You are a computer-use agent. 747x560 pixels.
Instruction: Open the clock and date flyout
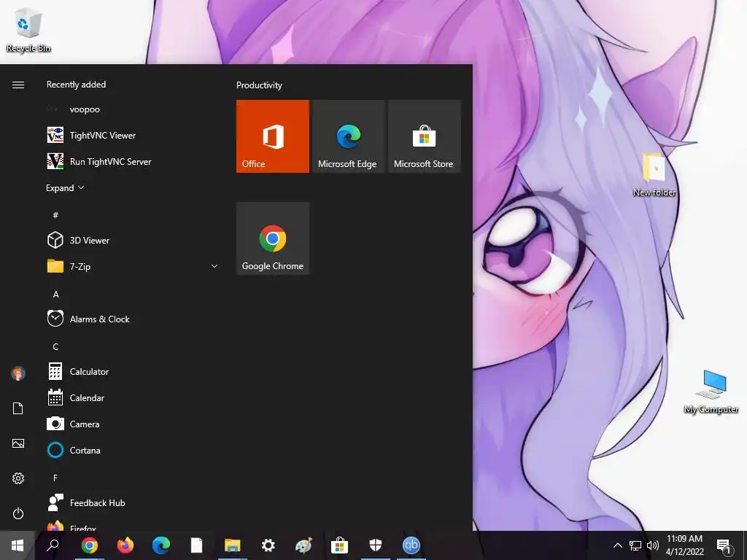pos(684,545)
